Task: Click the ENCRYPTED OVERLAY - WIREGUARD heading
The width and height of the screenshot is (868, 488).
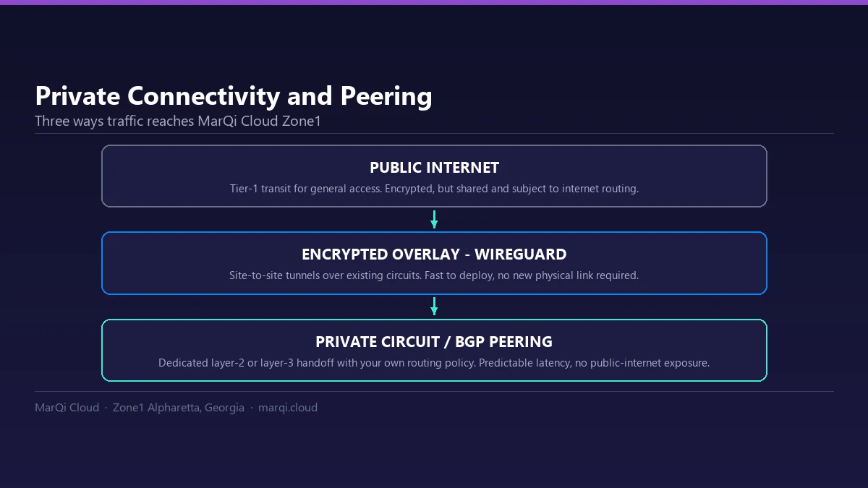Action: tap(434, 254)
